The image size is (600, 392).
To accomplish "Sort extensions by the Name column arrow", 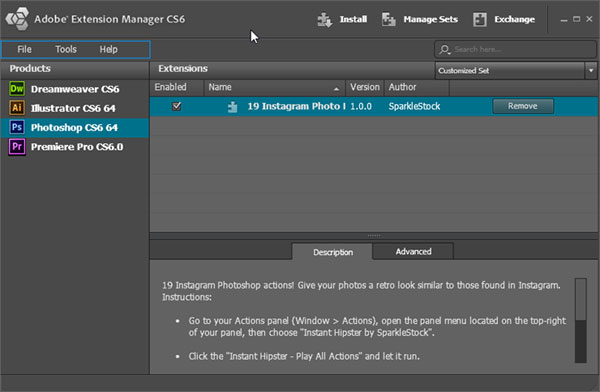I will [336, 89].
